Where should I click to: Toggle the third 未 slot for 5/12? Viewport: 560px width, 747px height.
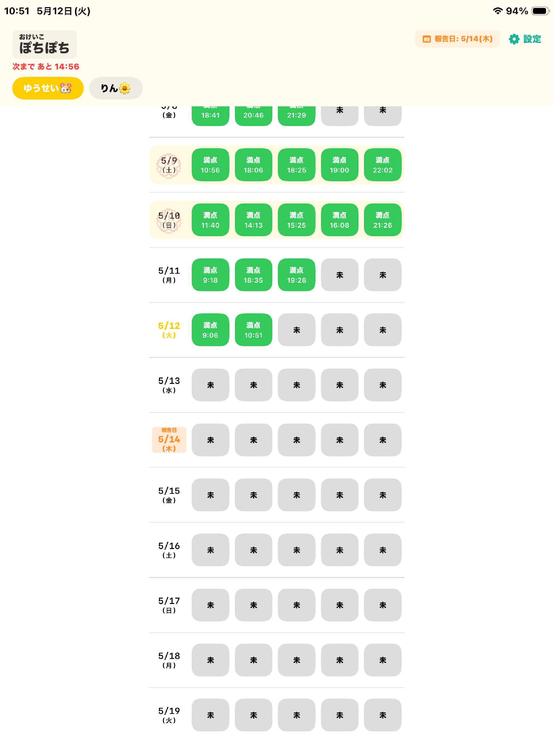tap(297, 330)
